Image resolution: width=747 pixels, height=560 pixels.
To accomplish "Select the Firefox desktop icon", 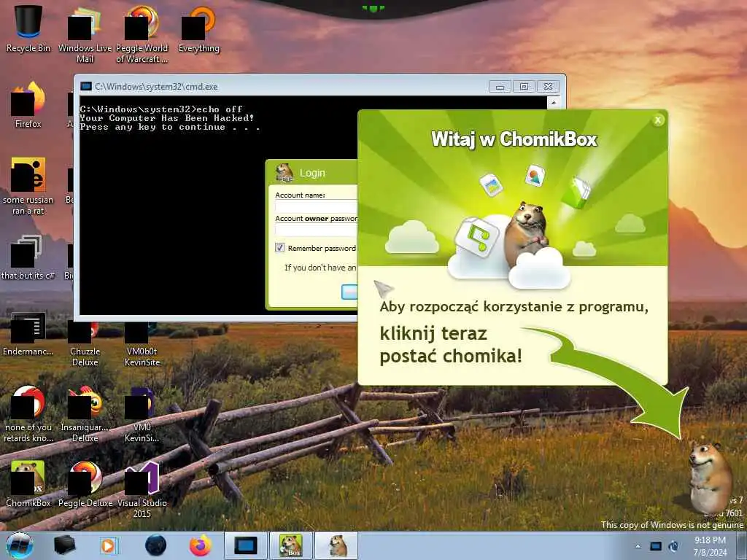I will [x=28, y=105].
